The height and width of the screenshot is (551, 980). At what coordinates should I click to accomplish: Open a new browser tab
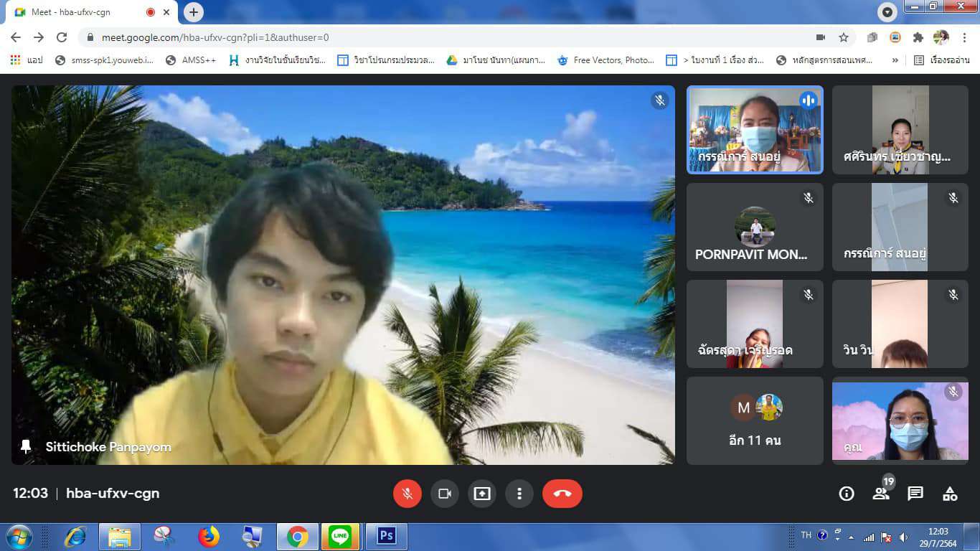click(194, 12)
